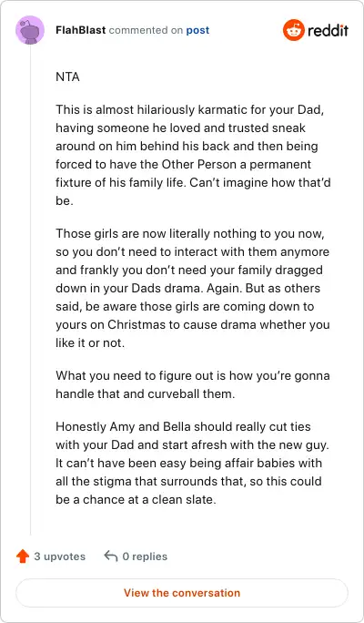Click the FlahBlast purple avatar icon
This screenshot has height=623, width=364.
click(x=30, y=30)
